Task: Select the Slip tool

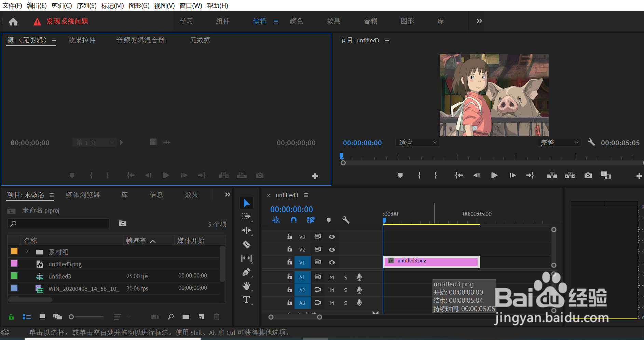Action: point(246,258)
